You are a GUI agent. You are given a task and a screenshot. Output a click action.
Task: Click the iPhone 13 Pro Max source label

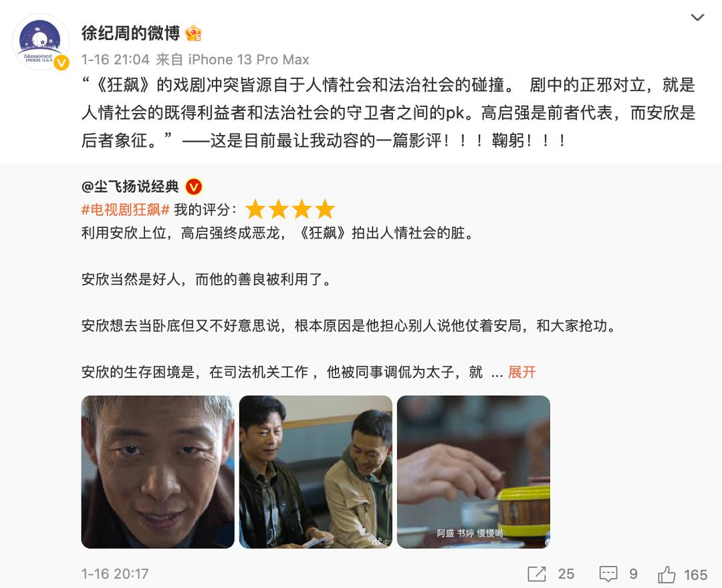pyautogui.click(x=249, y=59)
